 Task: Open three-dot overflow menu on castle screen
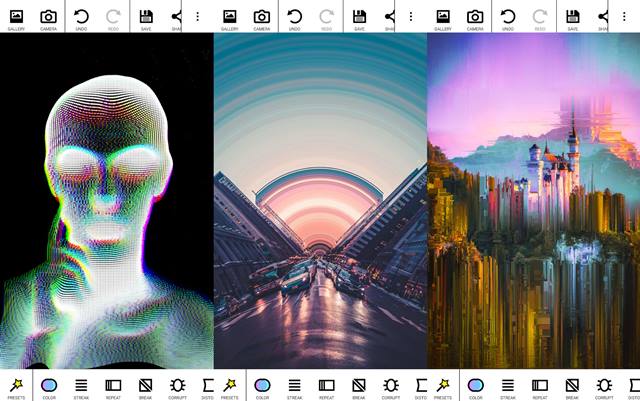624,16
